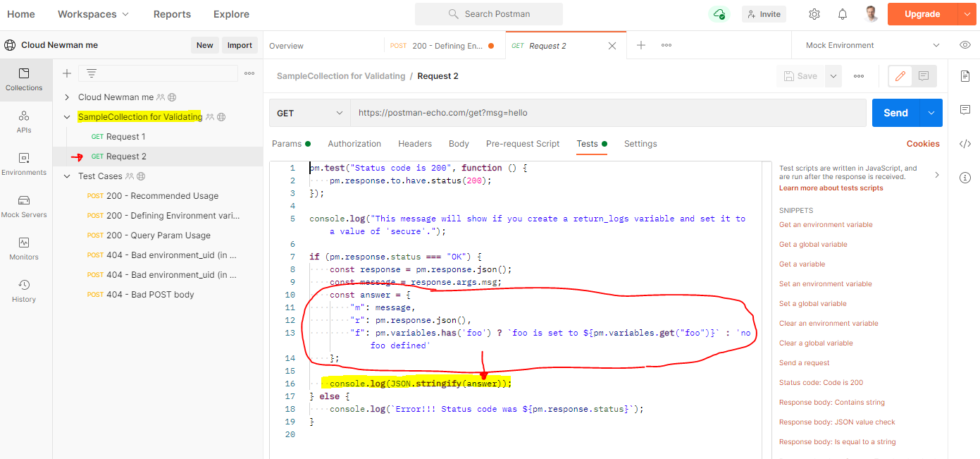Open the Environments sidebar panel
The height and width of the screenshot is (459, 980).
pos(24,164)
